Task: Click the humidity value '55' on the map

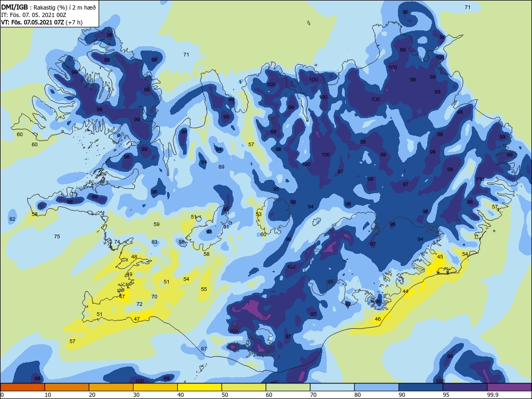Action: 204,289
